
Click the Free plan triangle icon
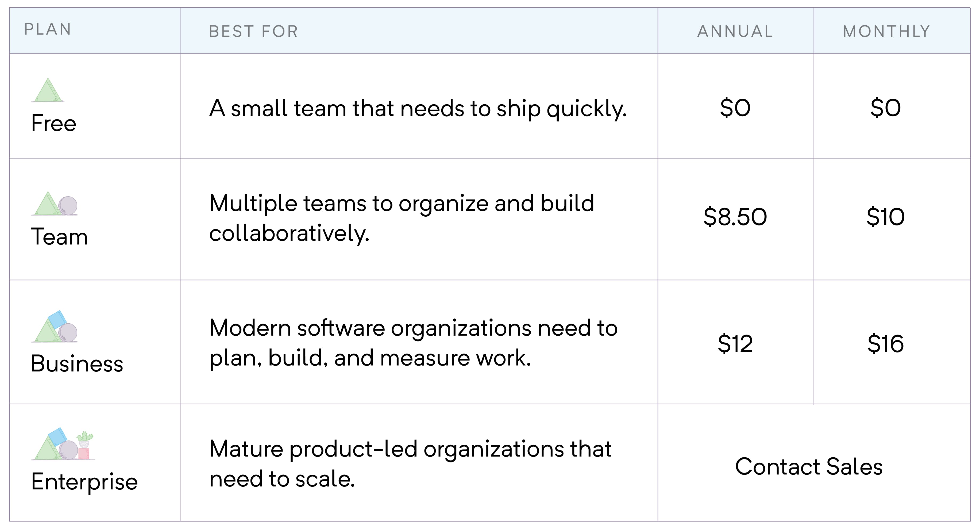48,91
